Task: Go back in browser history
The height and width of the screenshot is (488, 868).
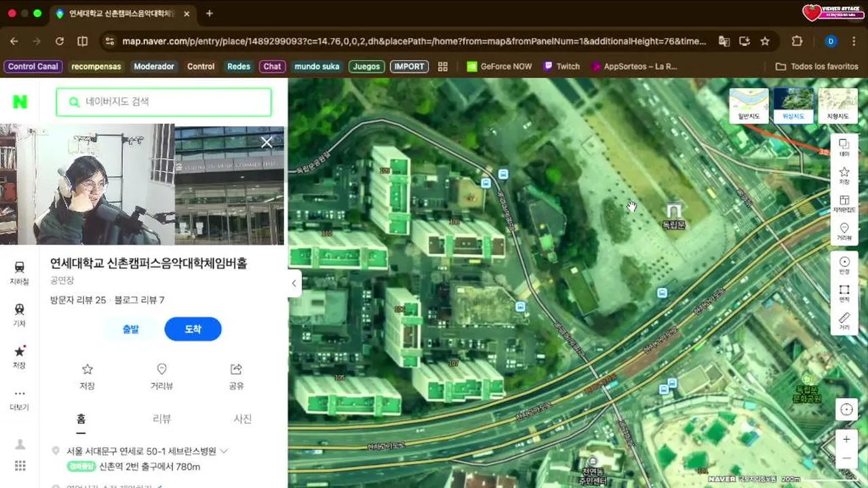Action: 14,41
